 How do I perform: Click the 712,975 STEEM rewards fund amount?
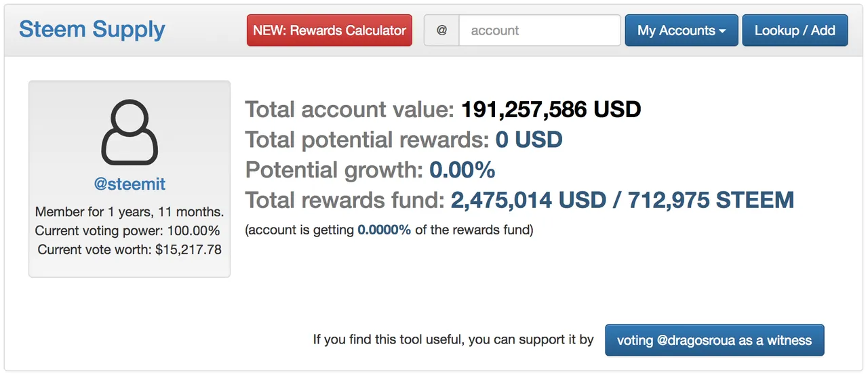pyautogui.click(x=711, y=200)
